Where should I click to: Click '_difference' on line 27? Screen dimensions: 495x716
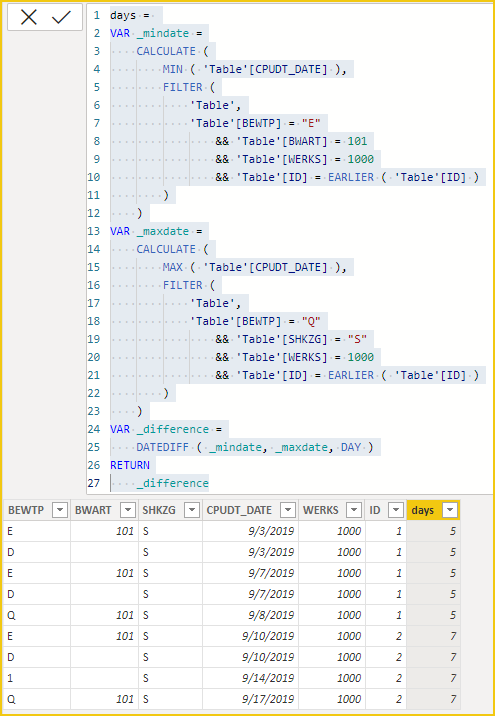[x=173, y=483]
